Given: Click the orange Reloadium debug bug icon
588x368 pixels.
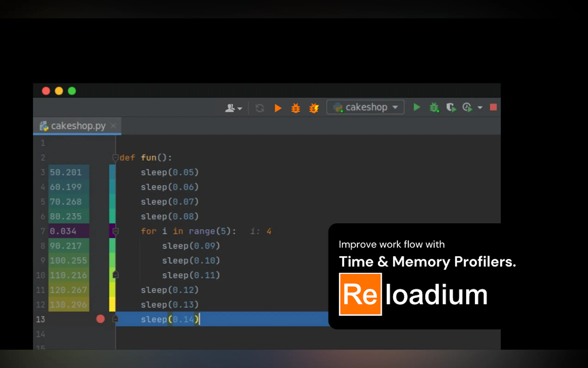Looking at the screenshot, I should [296, 108].
